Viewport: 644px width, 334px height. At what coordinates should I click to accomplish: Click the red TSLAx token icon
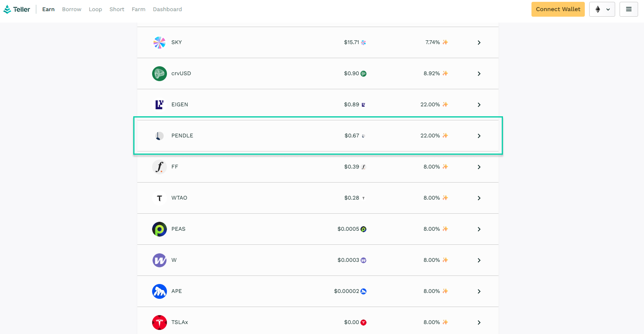pos(160,323)
